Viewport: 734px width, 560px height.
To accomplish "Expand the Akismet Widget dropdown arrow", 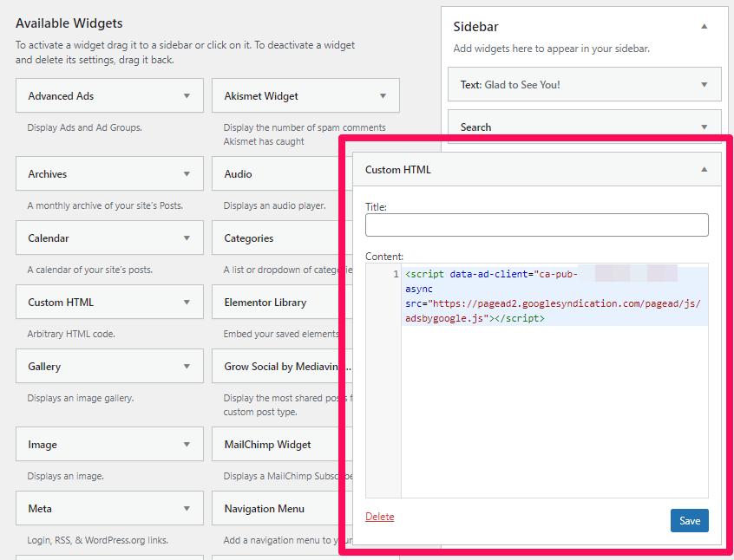I will [x=383, y=96].
